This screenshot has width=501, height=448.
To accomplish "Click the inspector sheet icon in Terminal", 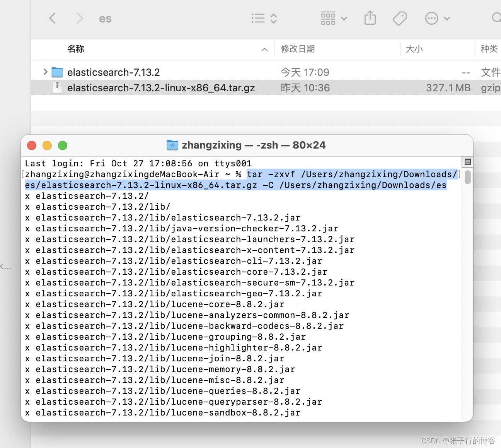I will 468,162.
